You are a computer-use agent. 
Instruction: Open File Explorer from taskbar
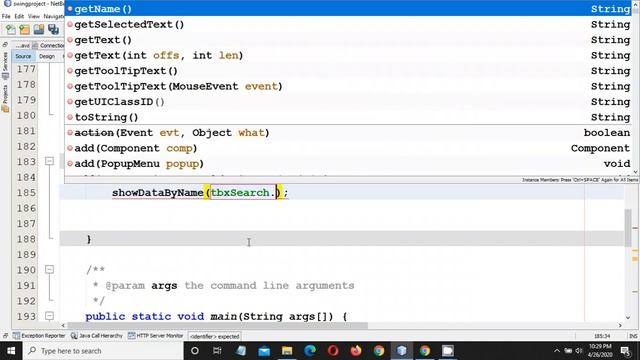point(287,351)
